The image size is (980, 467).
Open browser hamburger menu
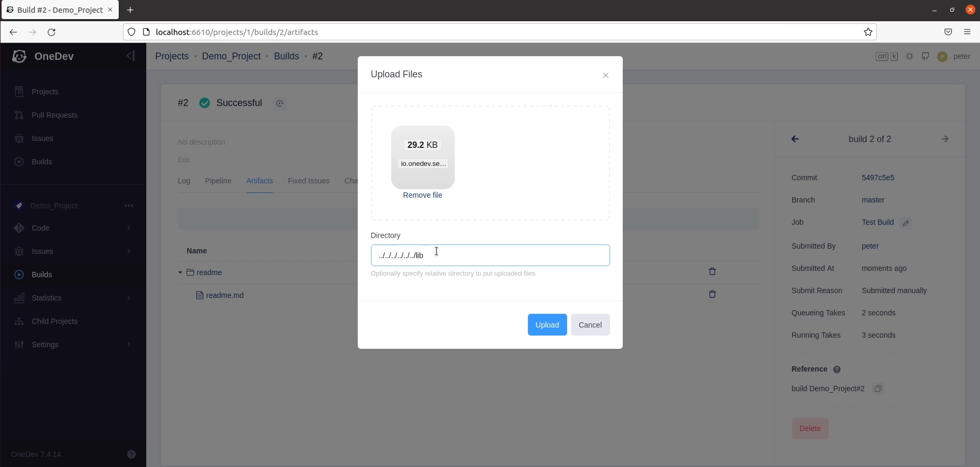[967, 32]
